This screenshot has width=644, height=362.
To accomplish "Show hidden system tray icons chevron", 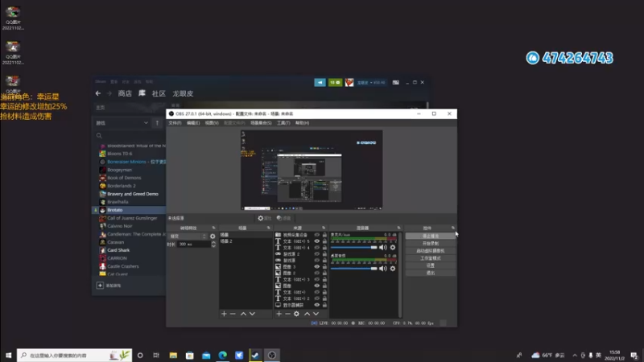I will 575,356.
